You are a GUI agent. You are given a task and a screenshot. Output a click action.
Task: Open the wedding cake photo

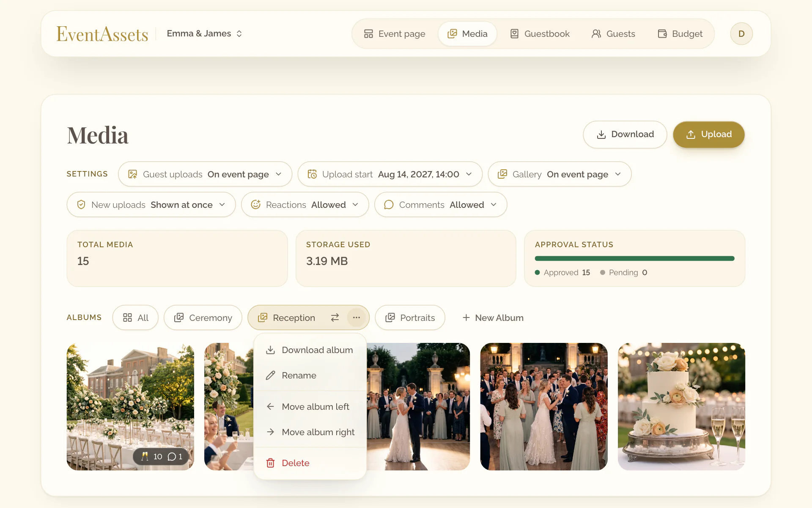(x=681, y=406)
